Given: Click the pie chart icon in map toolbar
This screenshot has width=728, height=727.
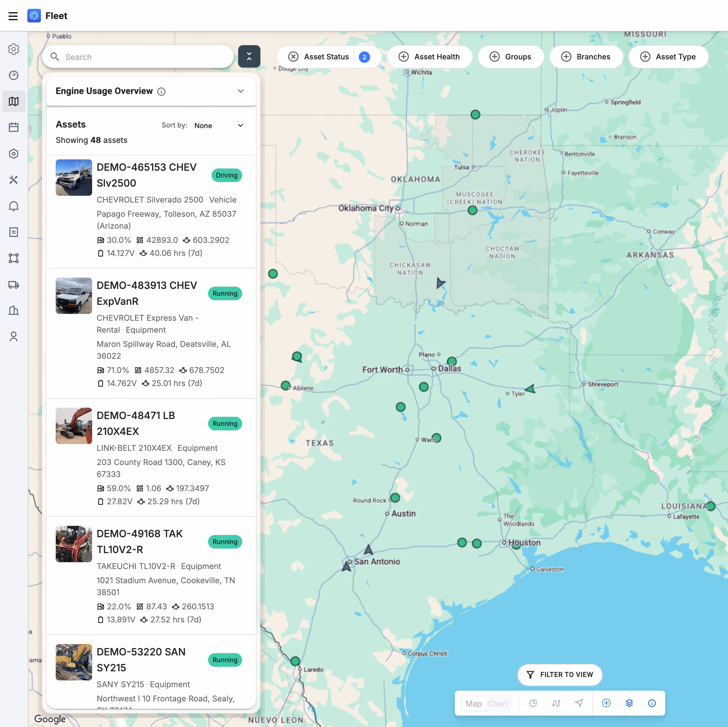Looking at the screenshot, I should [533, 703].
